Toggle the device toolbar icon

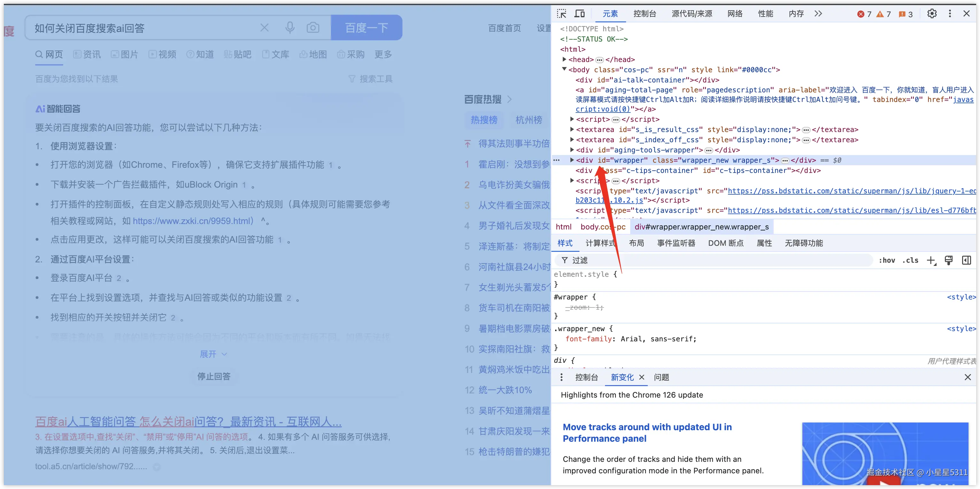pos(579,14)
